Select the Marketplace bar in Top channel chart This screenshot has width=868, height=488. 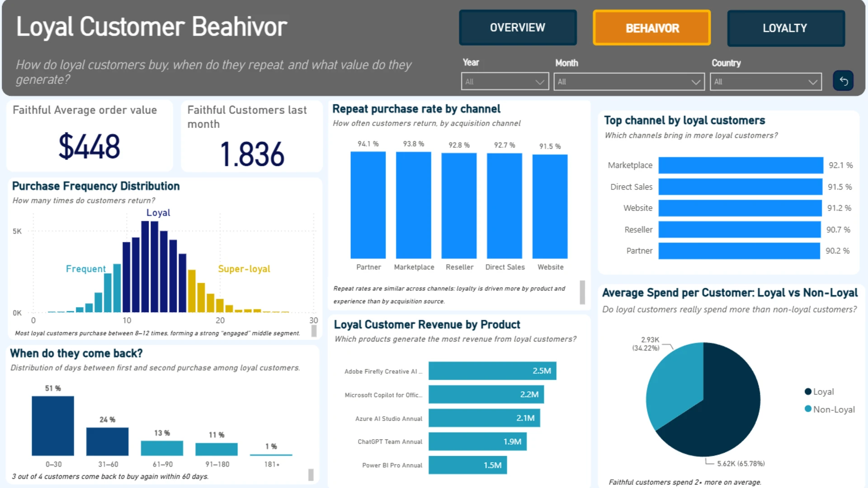point(741,165)
